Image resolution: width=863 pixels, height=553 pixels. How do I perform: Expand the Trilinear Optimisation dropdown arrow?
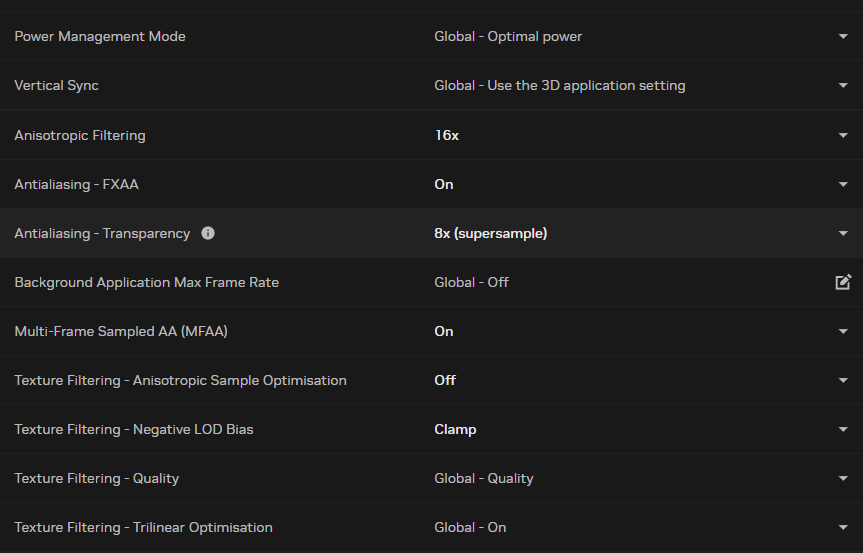point(843,527)
